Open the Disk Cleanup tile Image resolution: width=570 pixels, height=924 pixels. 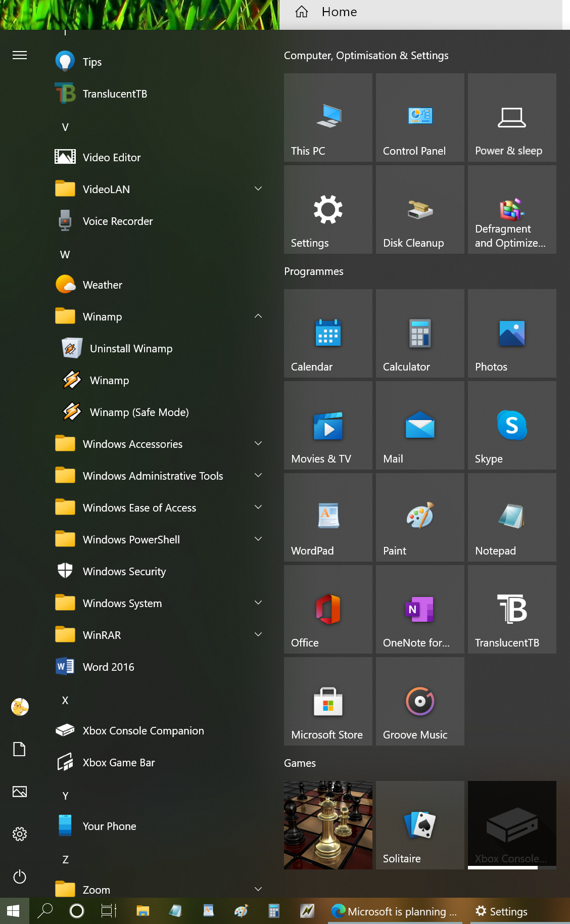pos(420,209)
